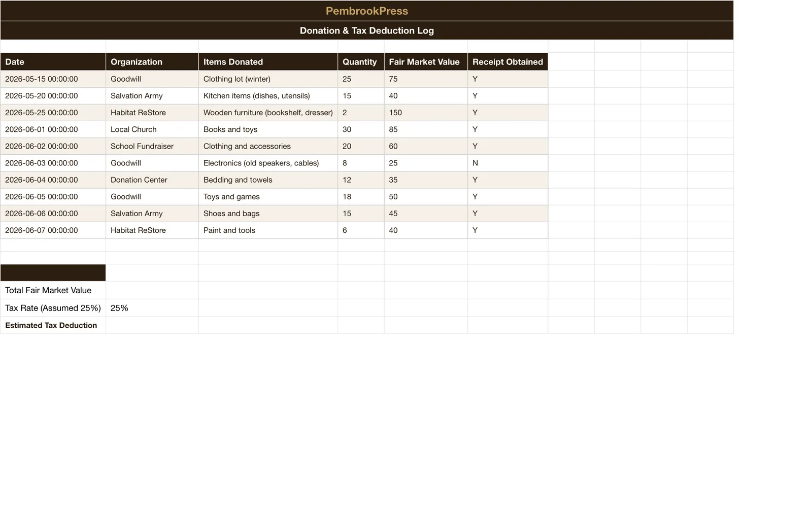The image size is (812, 522).
Task: Select receipt Y cell for Paint and tools
Action: coord(507,230)
